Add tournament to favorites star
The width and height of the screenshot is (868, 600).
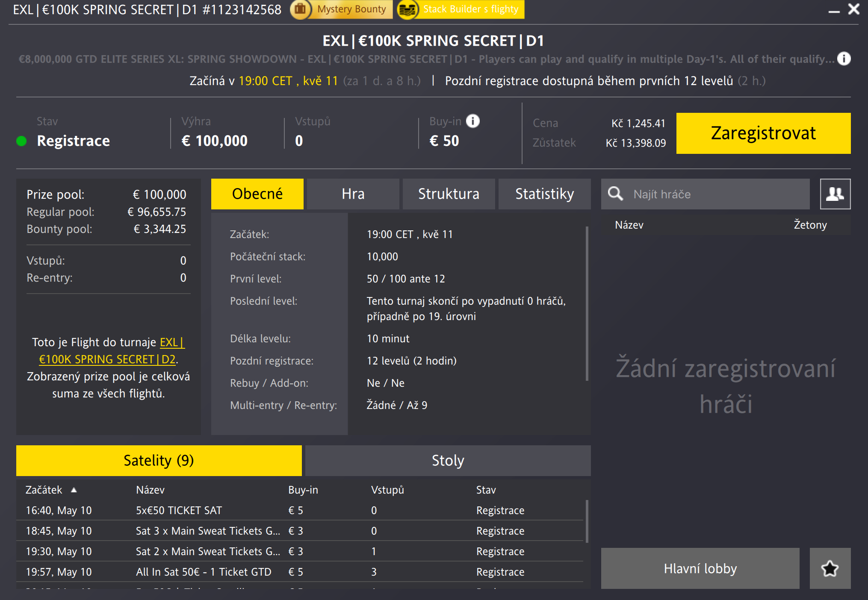pyautogui.click(x=830, y=568)
